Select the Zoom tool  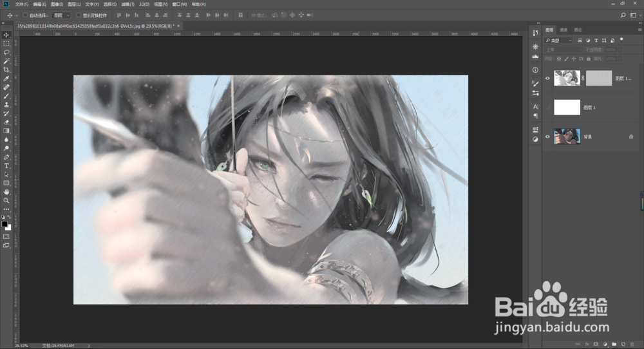(x=6, y=201)
